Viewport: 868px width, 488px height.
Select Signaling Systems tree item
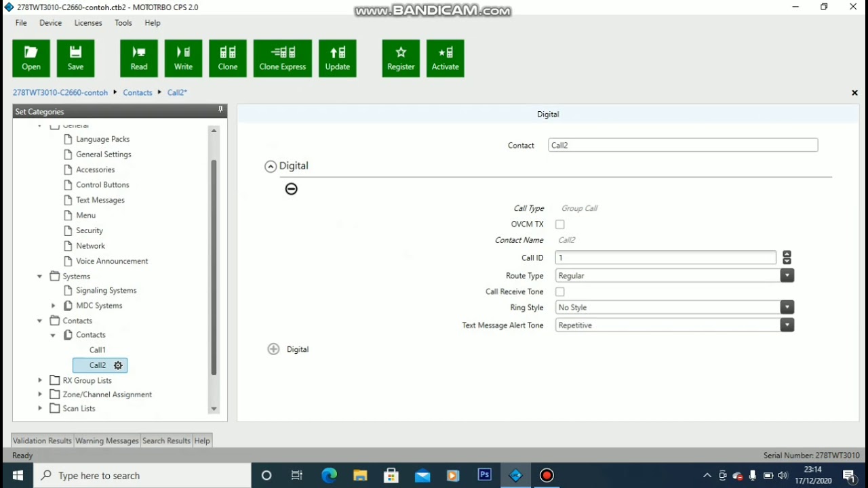[x=106, y=291]
